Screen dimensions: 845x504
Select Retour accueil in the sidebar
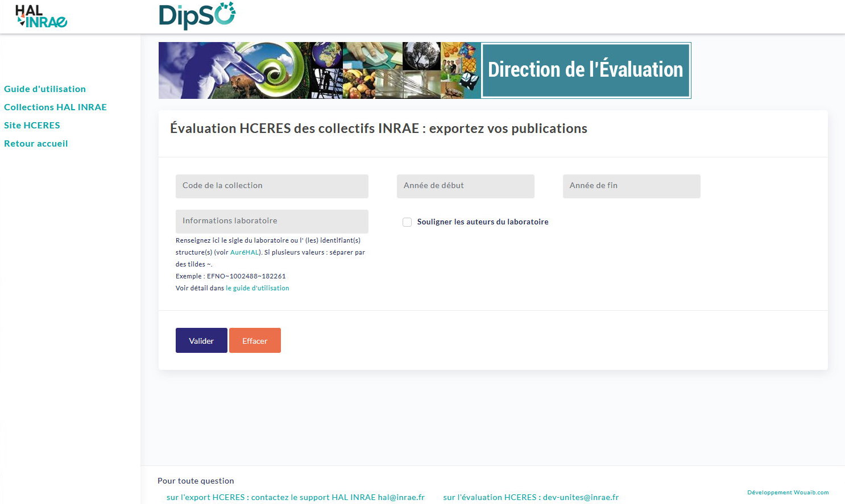[x=36, y=143]
